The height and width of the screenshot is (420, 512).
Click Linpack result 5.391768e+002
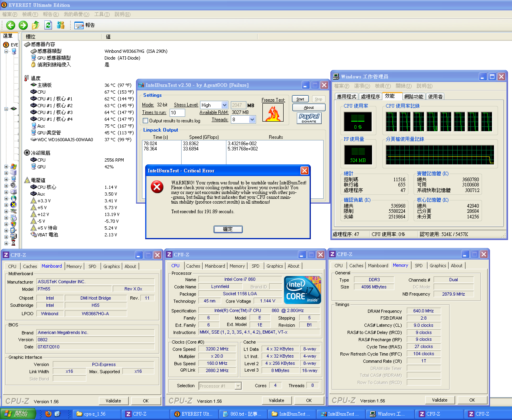point(243,149)
